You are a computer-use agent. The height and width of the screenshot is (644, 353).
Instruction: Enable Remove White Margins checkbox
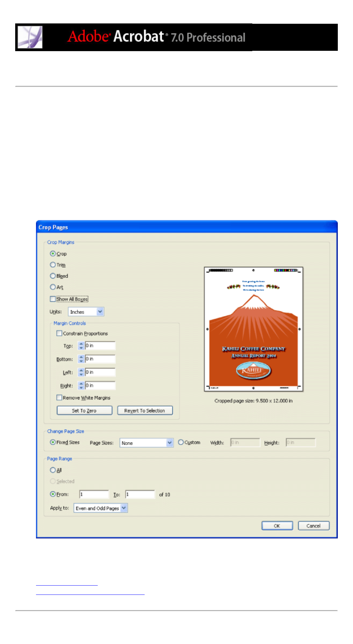(59, 398)
